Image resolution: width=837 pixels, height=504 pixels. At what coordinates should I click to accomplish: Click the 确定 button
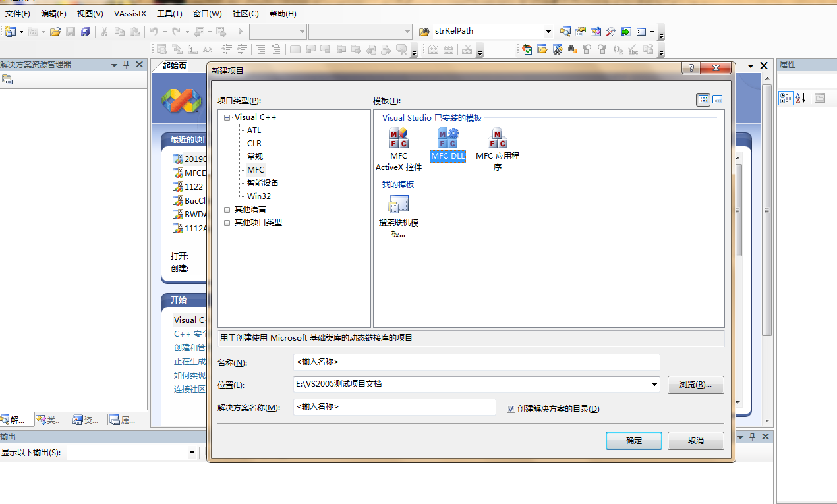(633, 441)
